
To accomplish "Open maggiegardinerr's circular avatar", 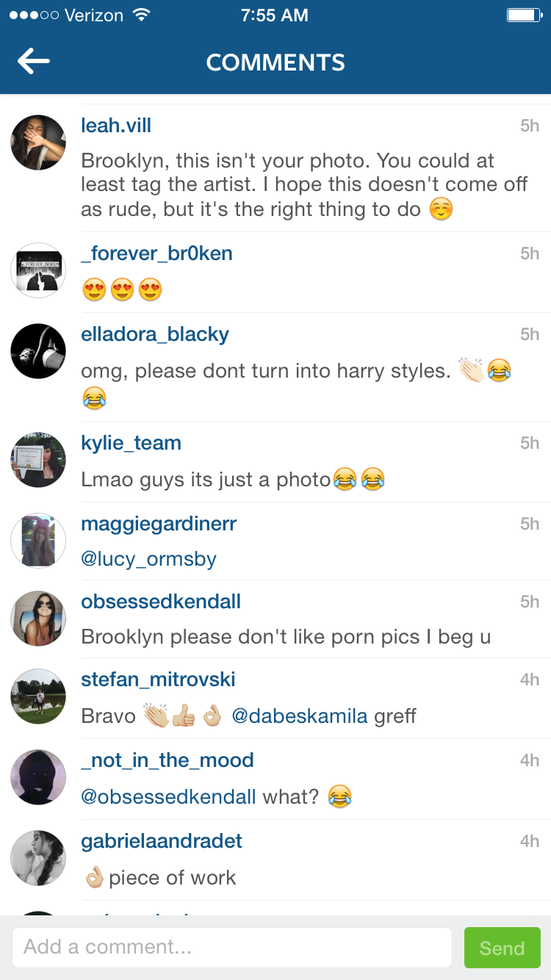I will [38, 541].
